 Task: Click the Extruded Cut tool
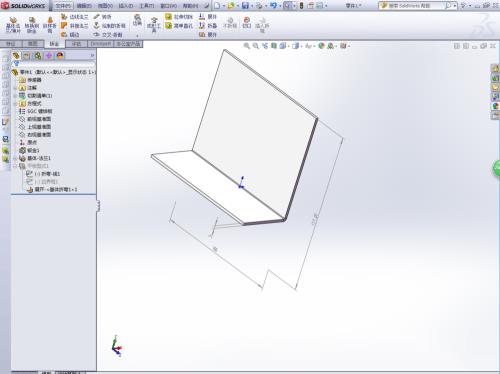pos(179,17)
